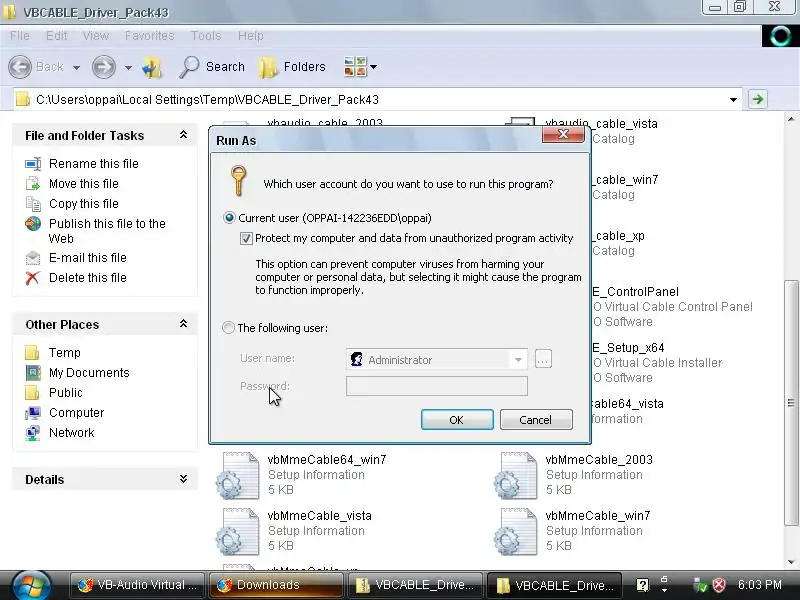The height and width of the screenshot is (600, 800).
Task: Open the User name Administrator dropdown
Action: [518, 360]
